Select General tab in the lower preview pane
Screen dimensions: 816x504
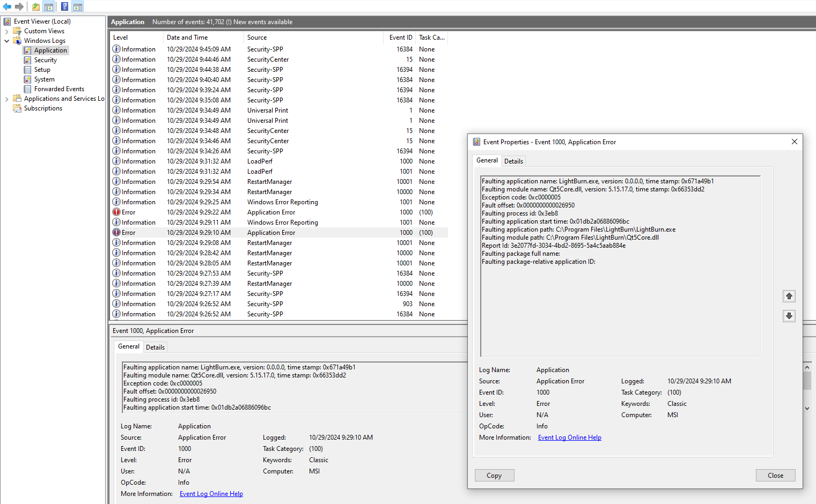click(128, 346)
